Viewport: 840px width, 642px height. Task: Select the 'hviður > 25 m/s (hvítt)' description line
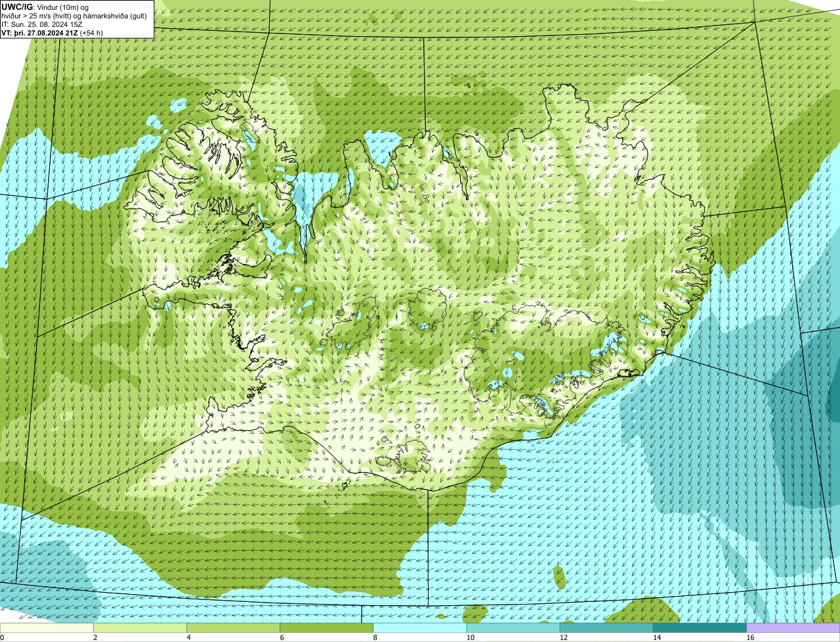(x=74, y=16)
